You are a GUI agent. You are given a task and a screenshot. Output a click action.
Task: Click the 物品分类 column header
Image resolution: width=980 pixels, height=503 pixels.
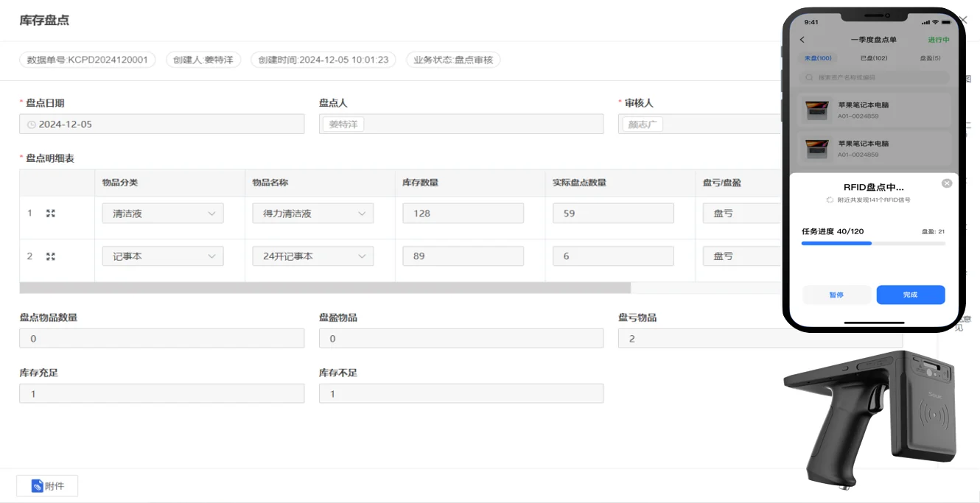coord(120,183)
